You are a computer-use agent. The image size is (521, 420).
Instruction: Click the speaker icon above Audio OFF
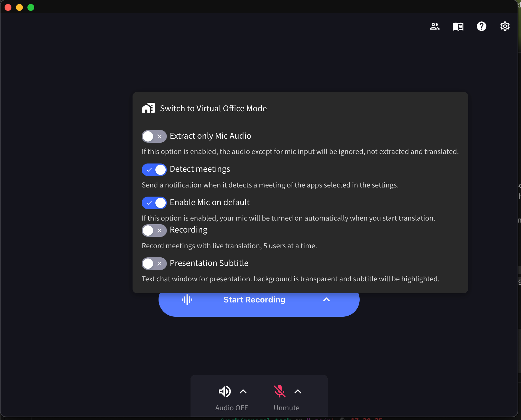coord(225,391)
